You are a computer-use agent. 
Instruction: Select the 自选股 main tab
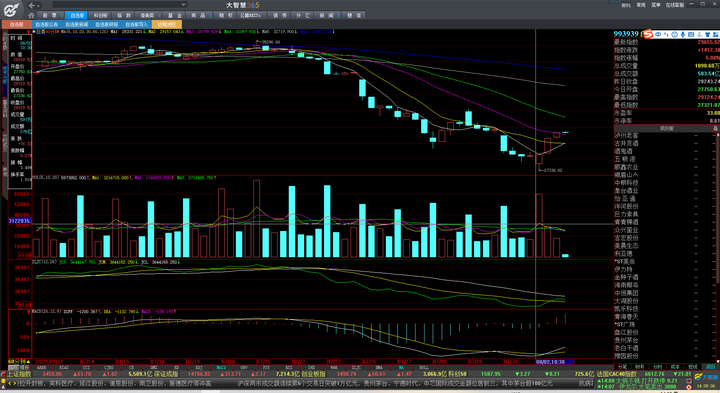pyautogui.click(x=77, y=15)
